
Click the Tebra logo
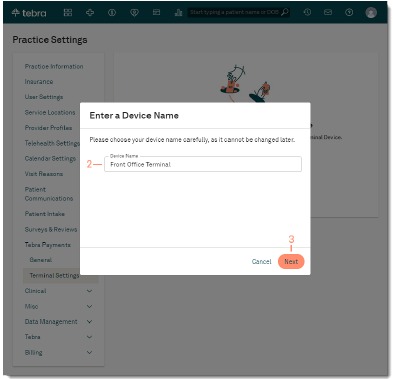tap(29, 13)
